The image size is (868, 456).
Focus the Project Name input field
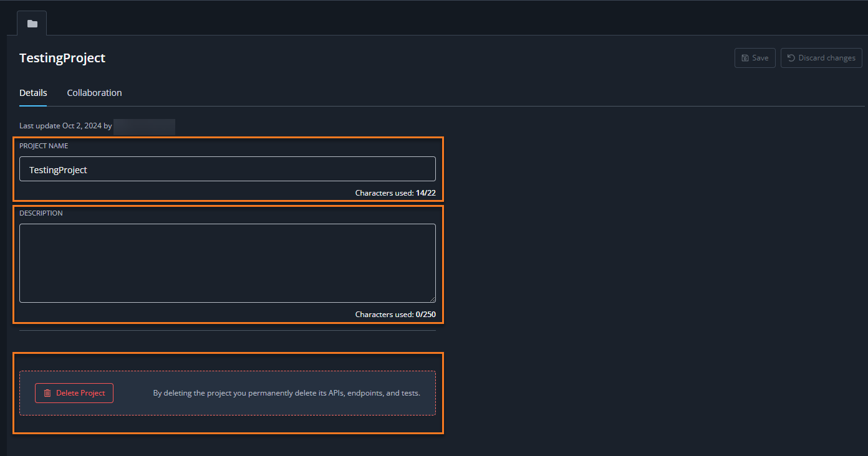click(228, 169)
